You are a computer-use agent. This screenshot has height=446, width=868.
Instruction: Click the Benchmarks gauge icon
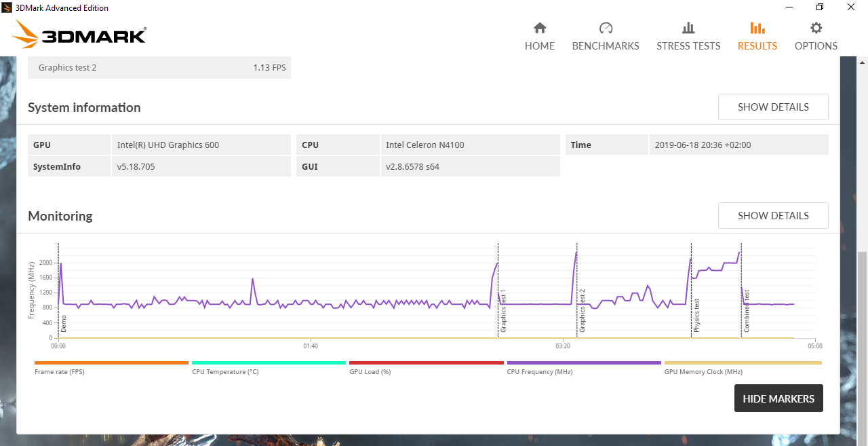coord(606,28)
